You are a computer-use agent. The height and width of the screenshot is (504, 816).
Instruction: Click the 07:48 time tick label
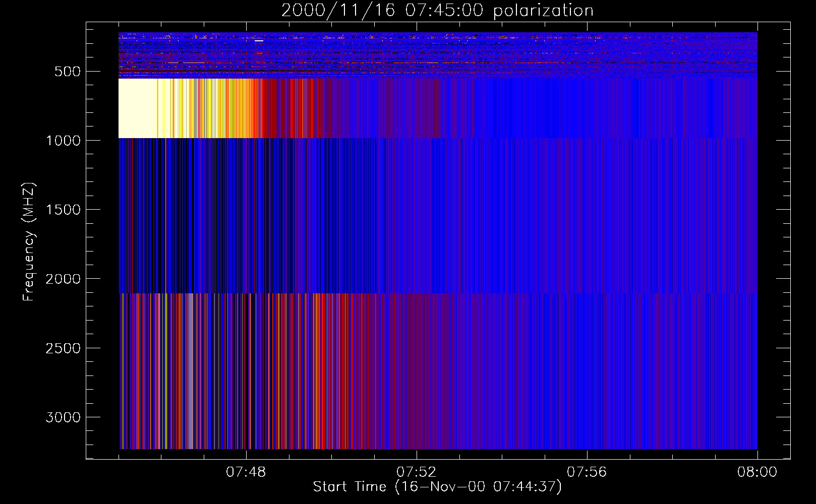coord(246,472)
